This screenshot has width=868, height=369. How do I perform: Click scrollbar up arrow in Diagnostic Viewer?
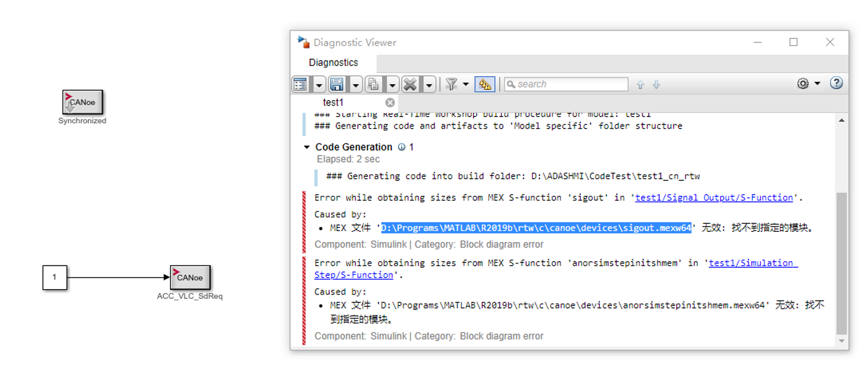pos(842,121)
